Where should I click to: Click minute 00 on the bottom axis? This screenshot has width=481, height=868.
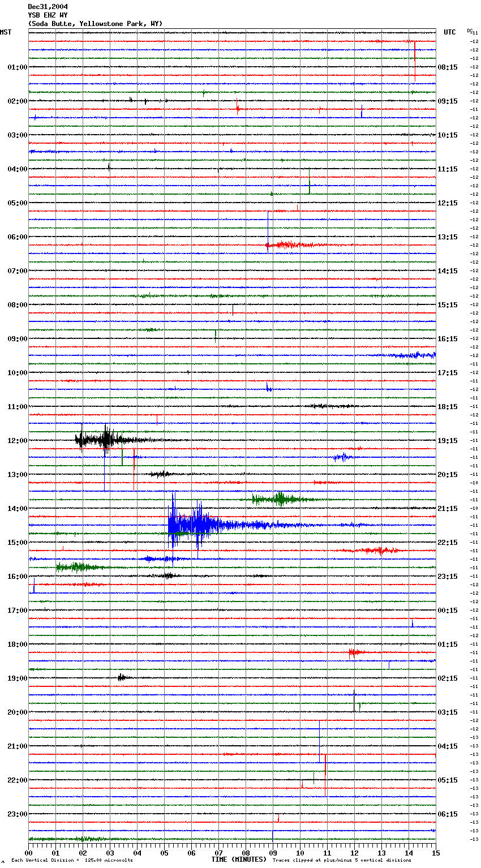click(x=29, y=853)
